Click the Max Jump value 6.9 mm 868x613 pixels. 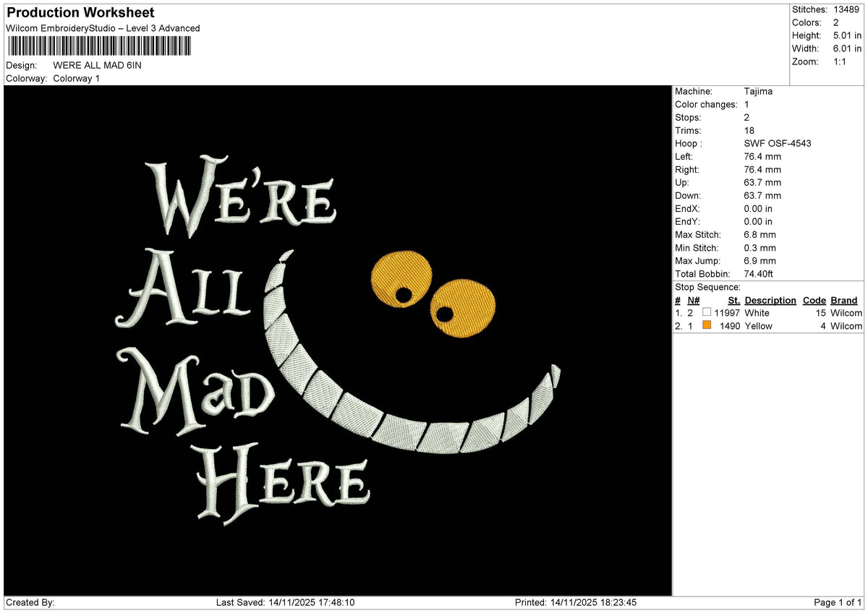[x=759, y=260]
